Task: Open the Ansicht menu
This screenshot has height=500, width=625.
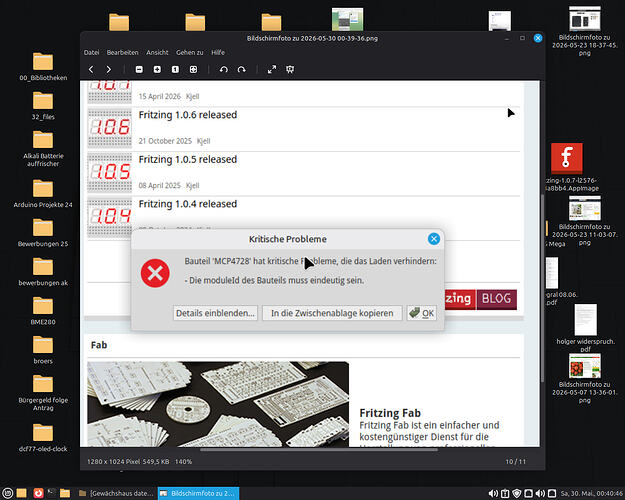Action: [157, 52]
